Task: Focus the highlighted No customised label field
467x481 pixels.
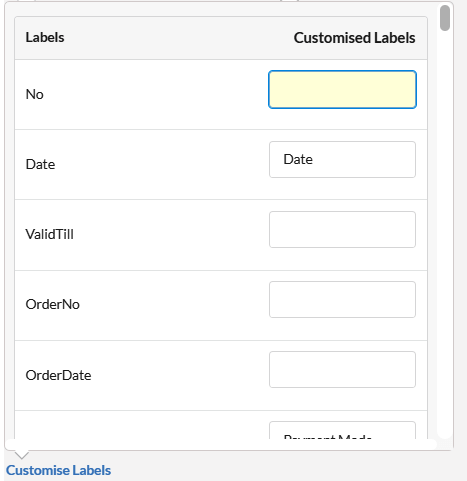Action: coord(342,89)
